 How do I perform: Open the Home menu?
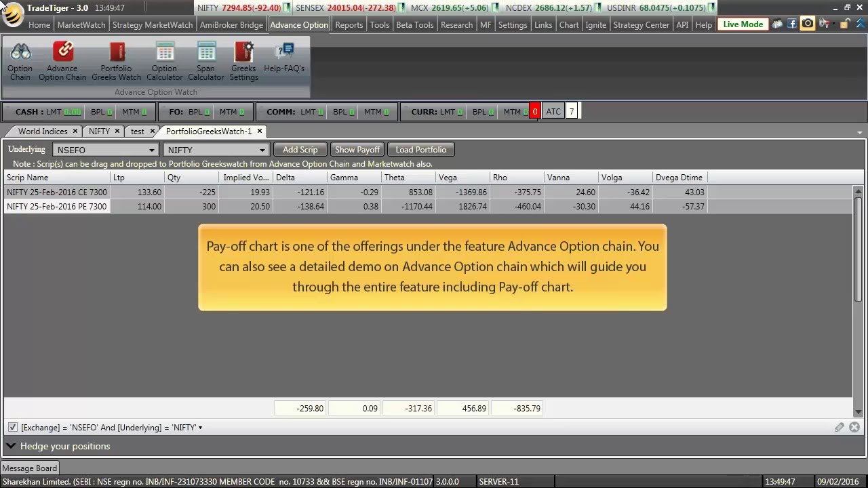[39, 24]
